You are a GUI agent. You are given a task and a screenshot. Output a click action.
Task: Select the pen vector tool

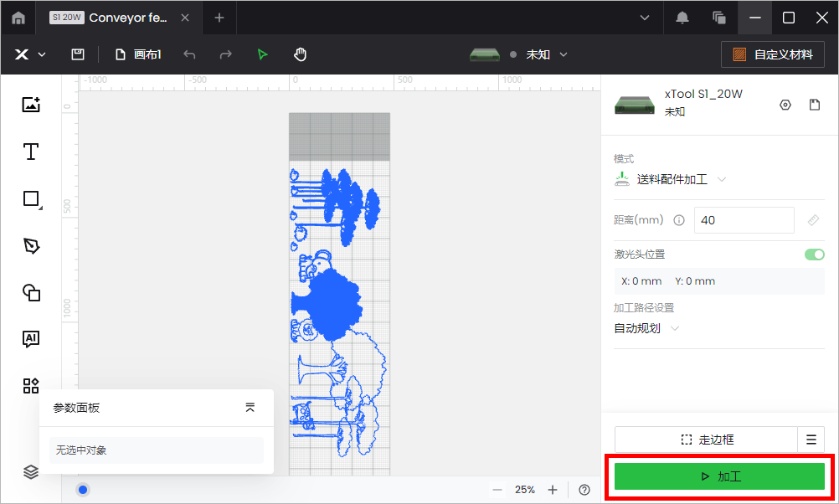(x=31, y=245)
